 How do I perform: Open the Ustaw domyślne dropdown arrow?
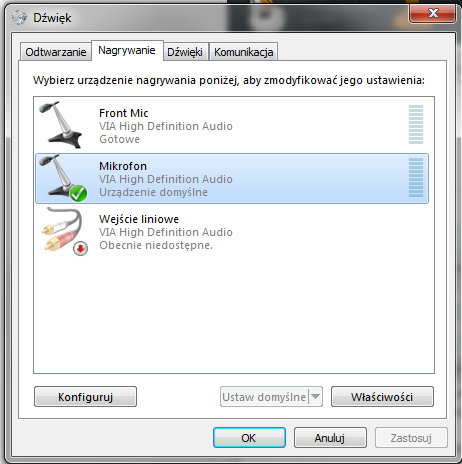point(315,397)
